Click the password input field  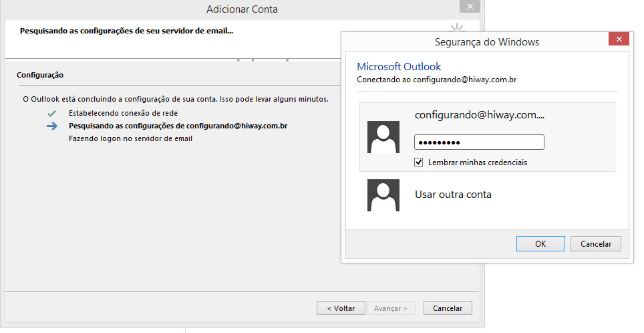coord(479,142)
